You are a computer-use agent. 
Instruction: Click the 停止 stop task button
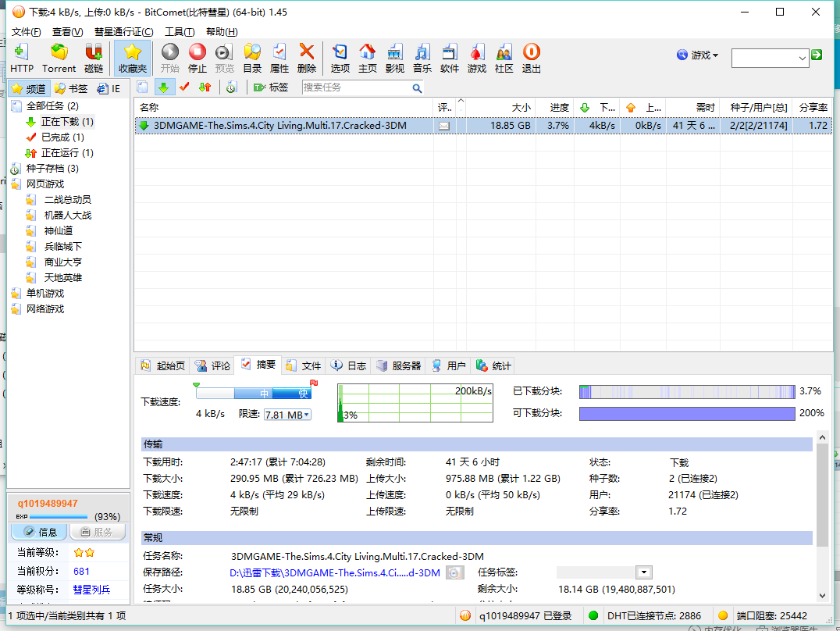198,58
